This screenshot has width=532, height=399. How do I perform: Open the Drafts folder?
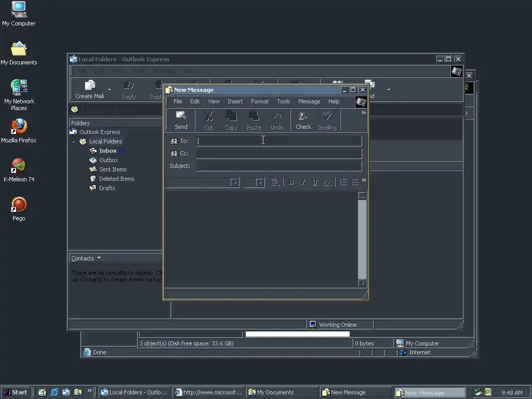(107, 188)
